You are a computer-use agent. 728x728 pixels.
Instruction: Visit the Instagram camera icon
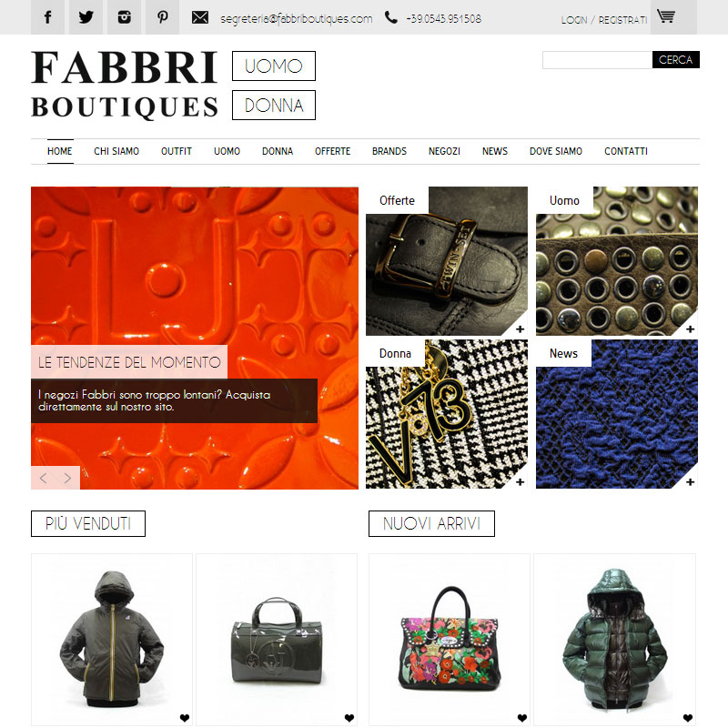coord(124,17)
